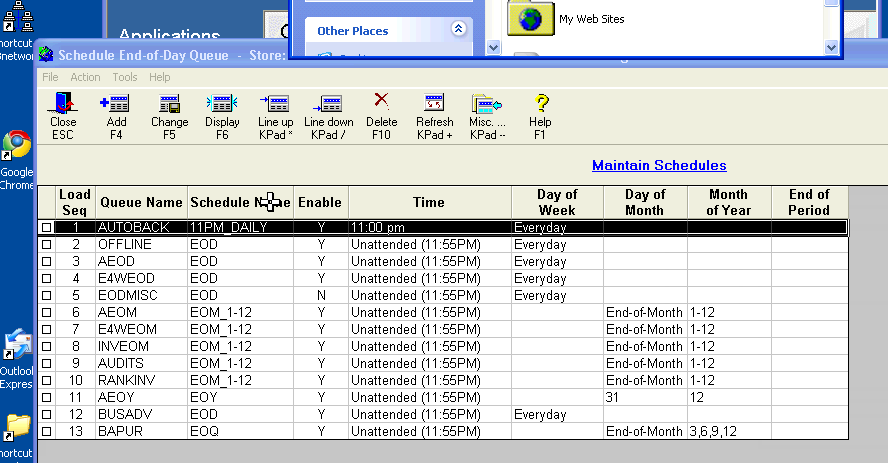Viewport: 888px width, 463px height.
Task: Click the Day of Month column header
Action: click(645, 202)
